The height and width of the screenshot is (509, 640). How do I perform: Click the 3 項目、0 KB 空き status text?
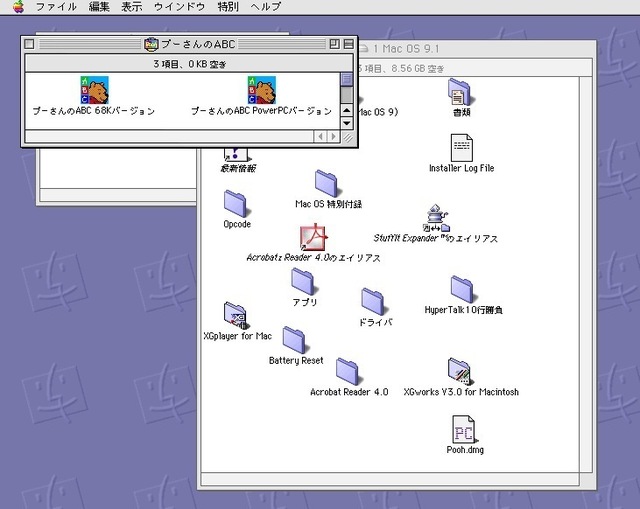190,64
